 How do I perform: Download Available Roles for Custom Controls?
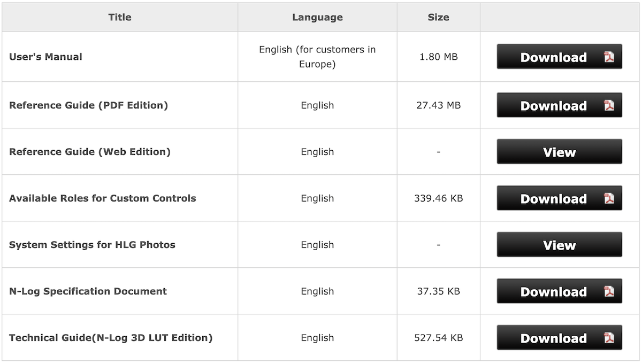click(553, 198)
